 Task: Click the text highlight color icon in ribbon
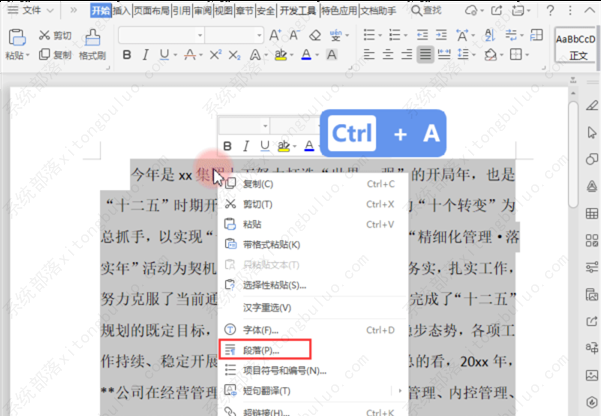[281, 55]
